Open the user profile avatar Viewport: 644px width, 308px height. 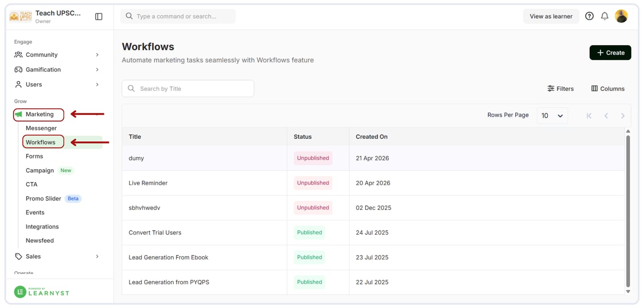[621, 16]
